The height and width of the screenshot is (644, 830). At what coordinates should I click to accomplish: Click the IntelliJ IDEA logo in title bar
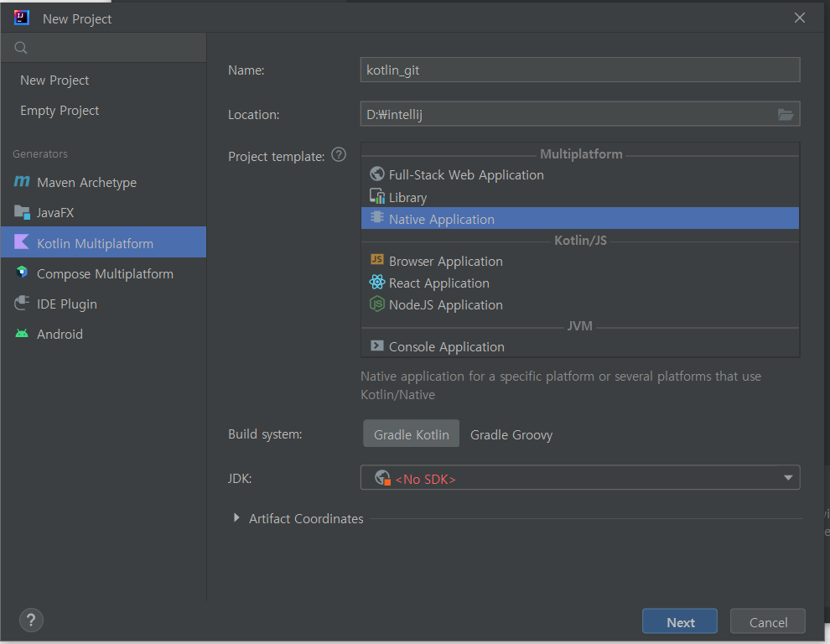pyautogui.click(x=22, y=18)
